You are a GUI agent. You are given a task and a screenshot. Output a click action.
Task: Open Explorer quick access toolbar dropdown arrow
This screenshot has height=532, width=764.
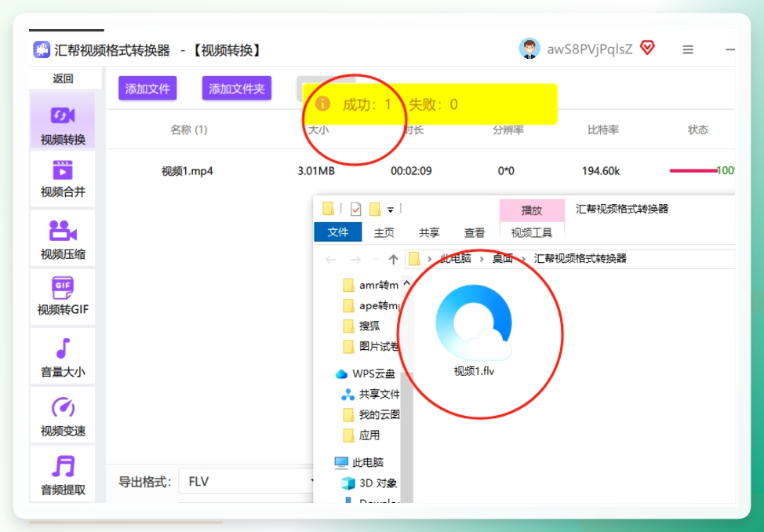click(x=391, y=210)
